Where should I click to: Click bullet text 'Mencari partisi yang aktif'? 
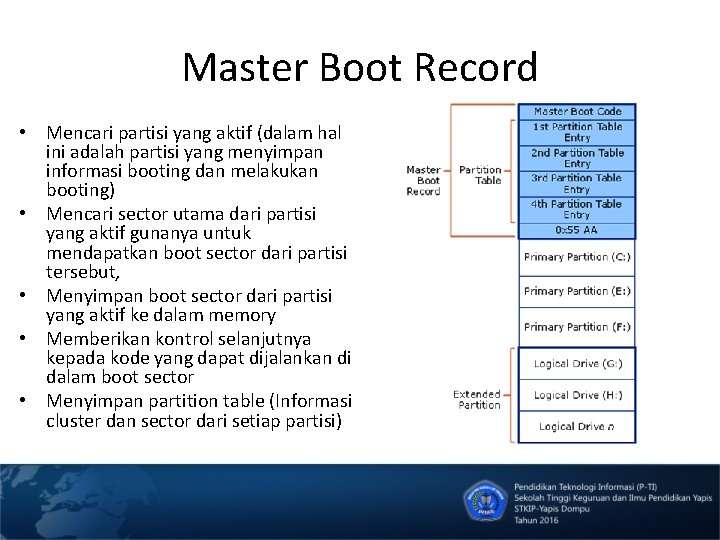coord(149,133)
